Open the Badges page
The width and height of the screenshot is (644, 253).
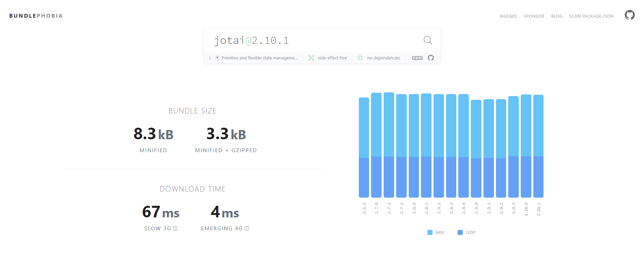tap(508, 16)
